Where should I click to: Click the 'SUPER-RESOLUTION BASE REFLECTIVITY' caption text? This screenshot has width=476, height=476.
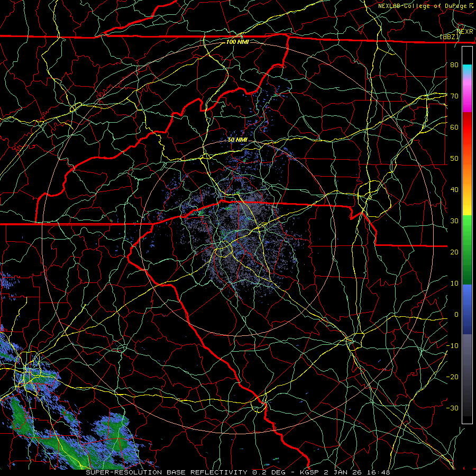[167, 472]
